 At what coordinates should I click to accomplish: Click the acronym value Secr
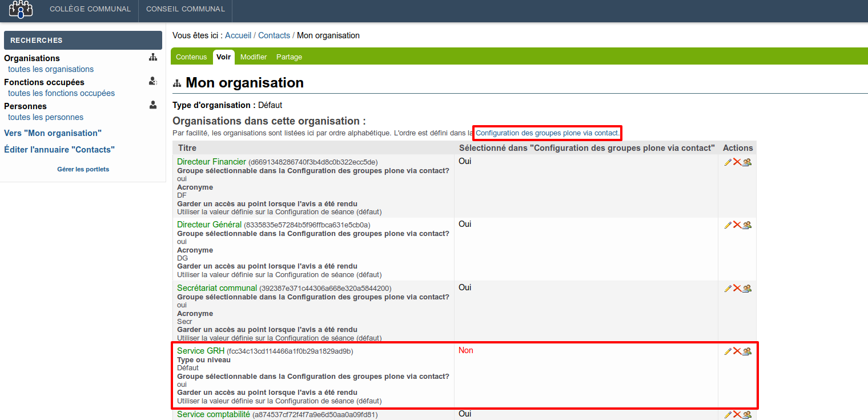click(x=184, y=322)
